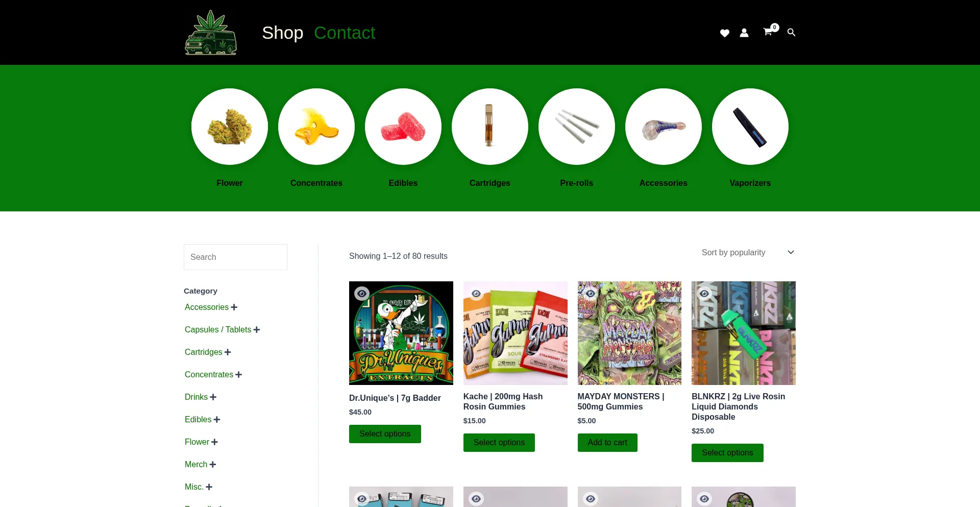The width and height of the screenshot is (980, 507).
Task: Quick view Kache Gummies eye icon
Action: pyautogui.click(x=476, y=294)
